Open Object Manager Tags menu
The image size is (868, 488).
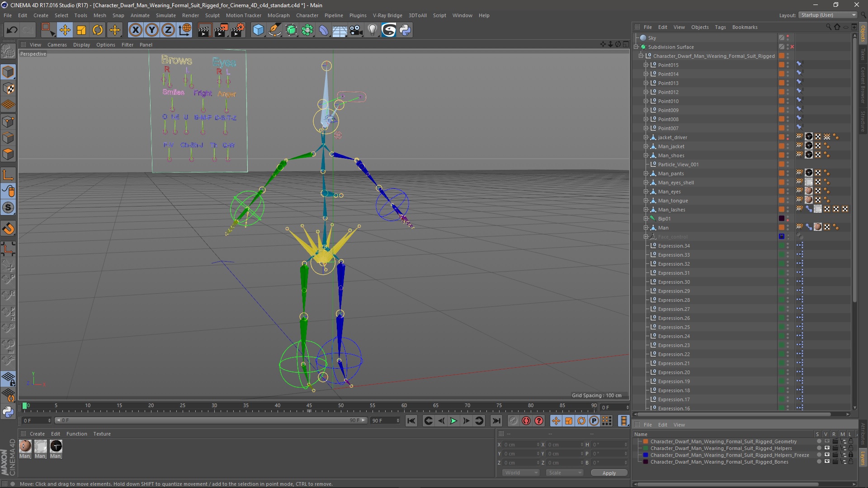point(720,27)
